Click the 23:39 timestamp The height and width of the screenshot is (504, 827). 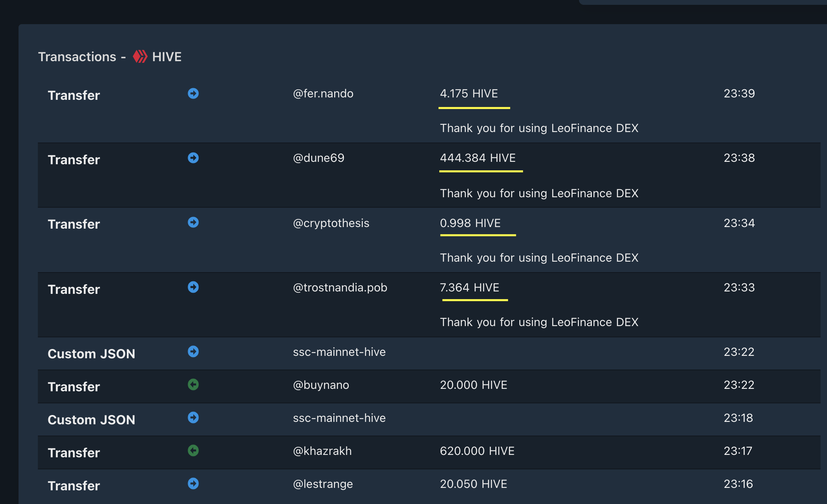(739, 93)
